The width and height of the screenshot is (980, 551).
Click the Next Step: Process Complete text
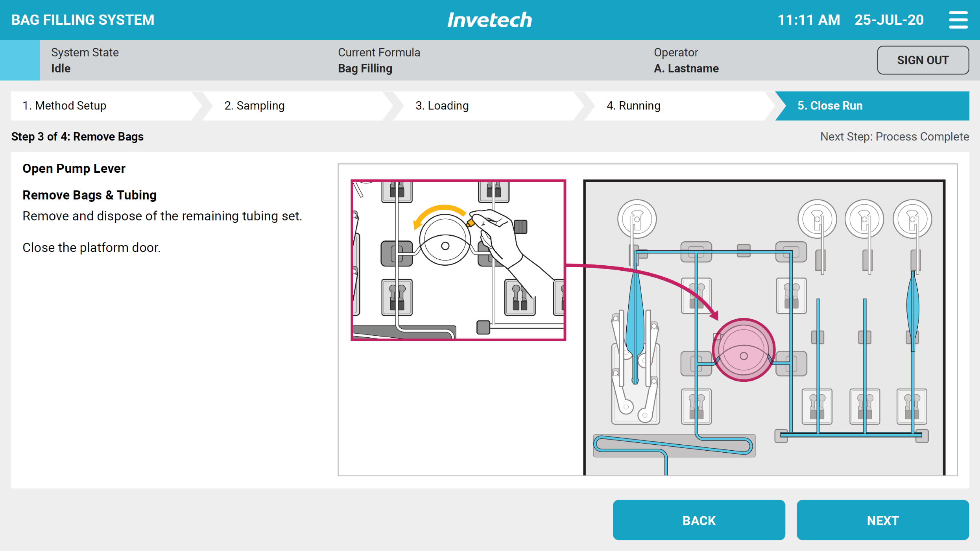pyautogui.click(x=894, y=137)
